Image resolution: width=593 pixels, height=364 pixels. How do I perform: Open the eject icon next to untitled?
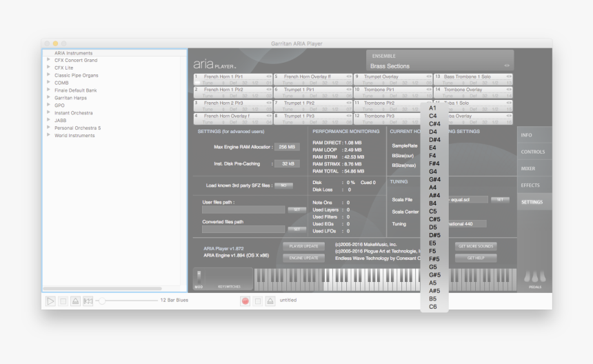coord(270,301)
